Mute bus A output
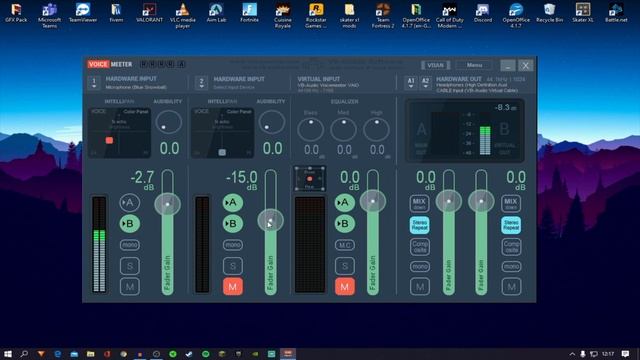 click(x=420, y=287)
